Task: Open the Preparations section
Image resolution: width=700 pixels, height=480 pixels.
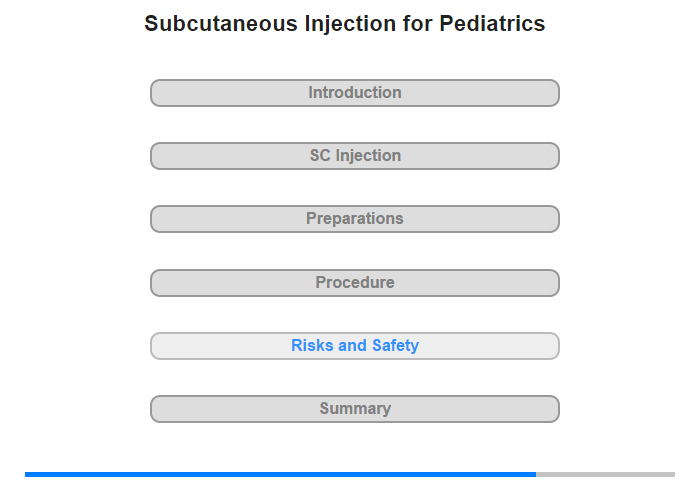Action: pos(354,219)
